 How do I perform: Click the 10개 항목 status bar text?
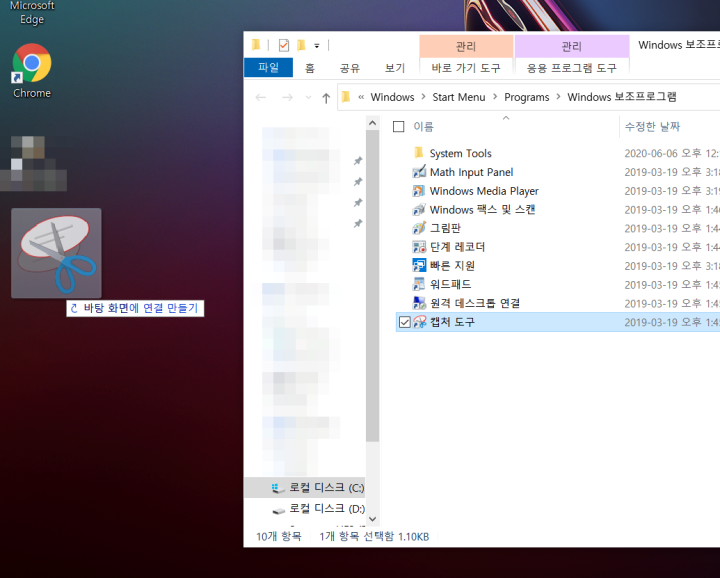279,536
